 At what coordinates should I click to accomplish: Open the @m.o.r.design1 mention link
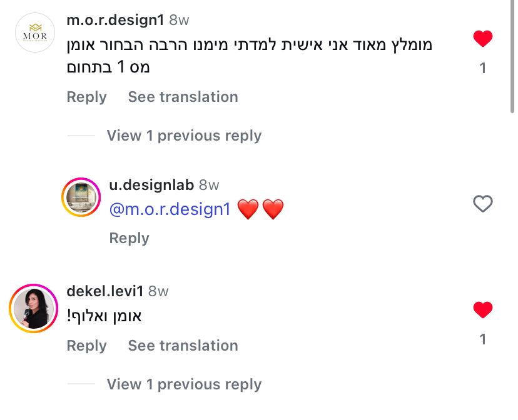click(170, 209)
